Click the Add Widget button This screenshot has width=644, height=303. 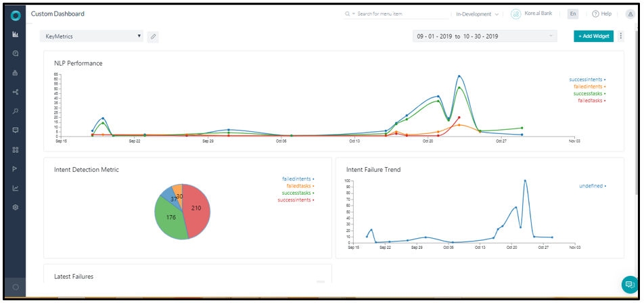click(x=593, y=36)
